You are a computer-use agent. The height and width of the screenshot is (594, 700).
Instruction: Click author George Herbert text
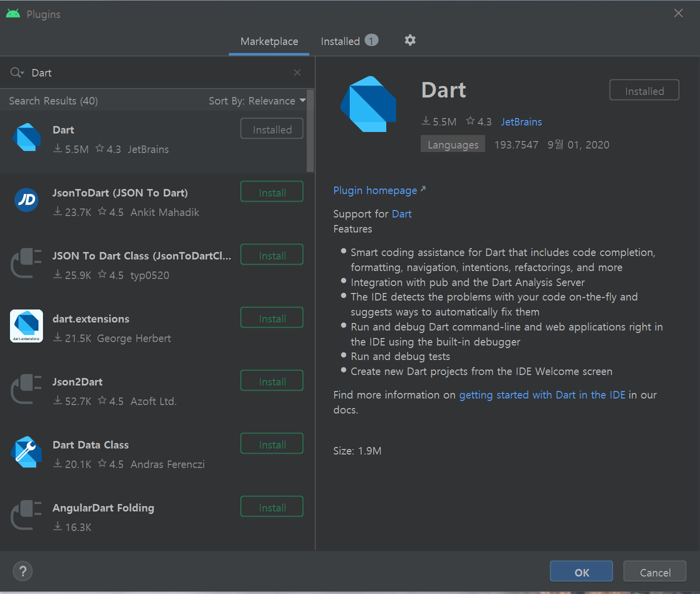pyautogui.click(x=134, y=338)
